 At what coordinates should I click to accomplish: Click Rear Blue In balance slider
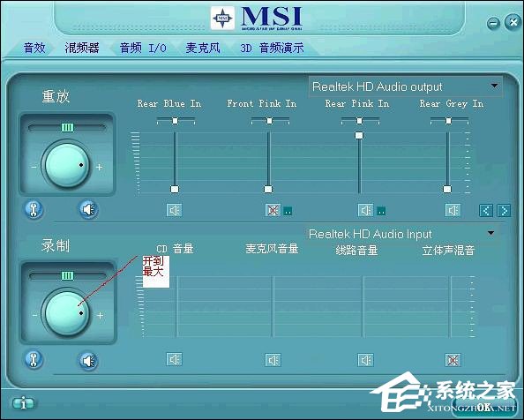tap(176, 121)
